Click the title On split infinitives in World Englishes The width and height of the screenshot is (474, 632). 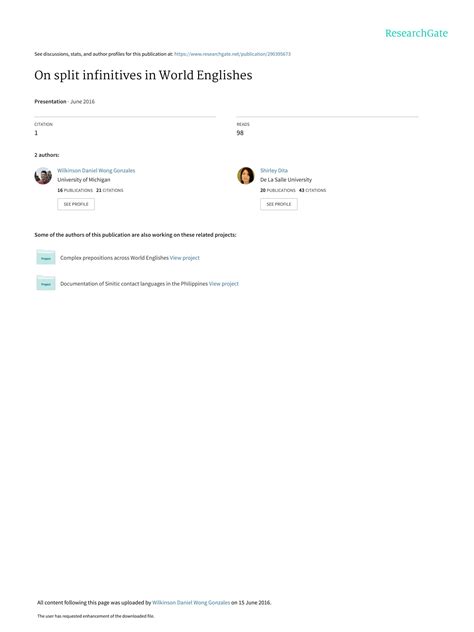click(x=143, y=75)
